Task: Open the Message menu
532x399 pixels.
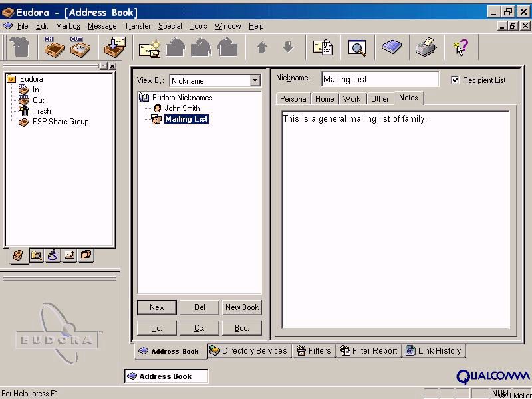Action: tap(102, 26)
